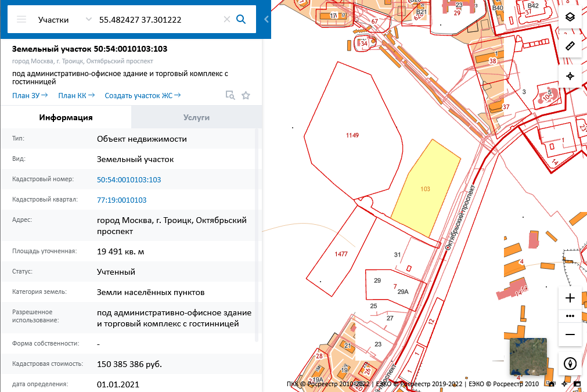Click the satellite basemap thumbnail

pyautogui.click(x=528, y=357)
